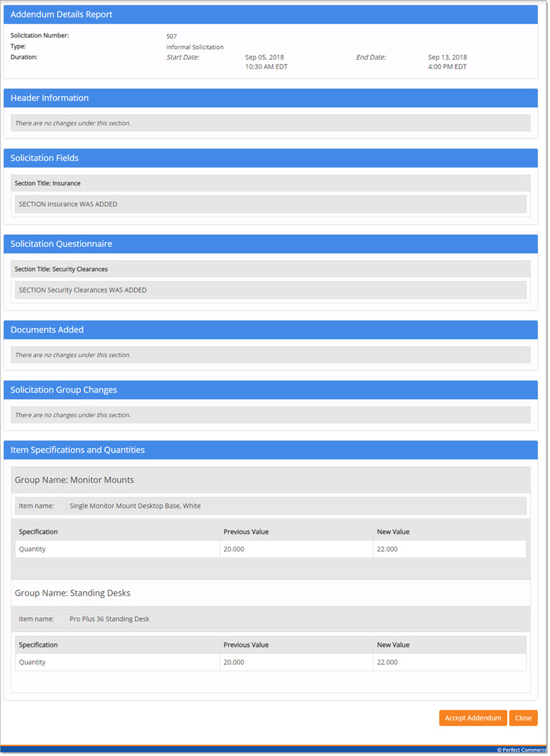The width and height of the screenshot is (550, 756).
Task: Click the End Date: label
Action: tap(371, 57)
